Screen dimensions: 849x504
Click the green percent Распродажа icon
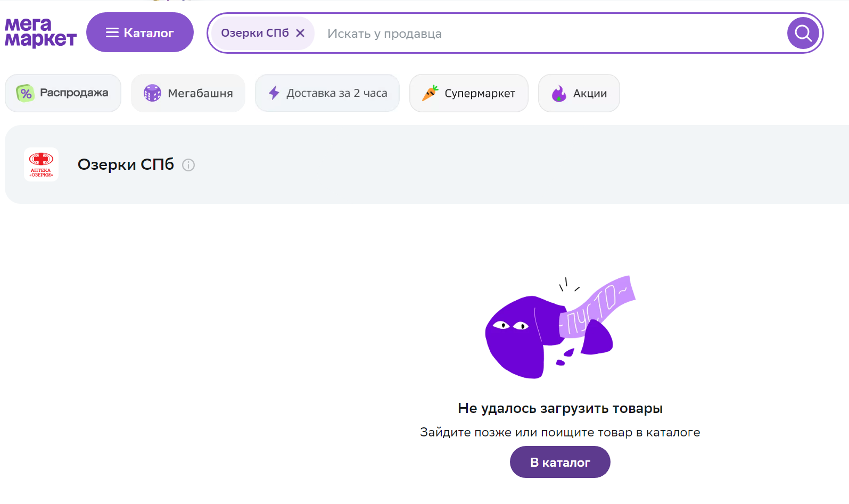point(25,93)
